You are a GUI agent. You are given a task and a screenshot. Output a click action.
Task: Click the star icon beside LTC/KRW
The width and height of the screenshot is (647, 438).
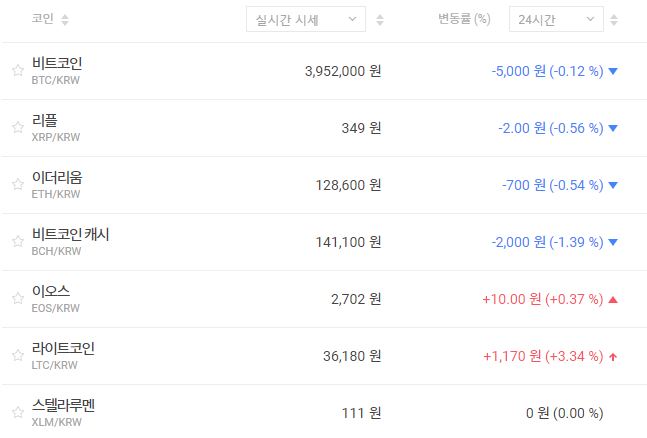pyautogui.click(x=17, y=356)
